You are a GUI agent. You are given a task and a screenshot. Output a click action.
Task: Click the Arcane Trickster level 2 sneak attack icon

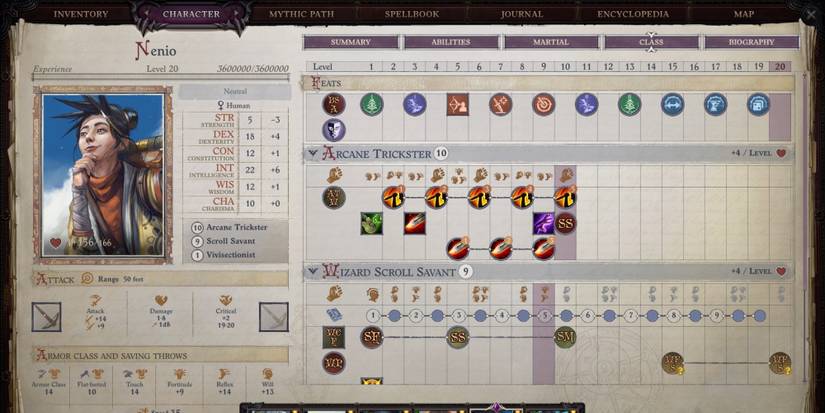click(393, 197)
